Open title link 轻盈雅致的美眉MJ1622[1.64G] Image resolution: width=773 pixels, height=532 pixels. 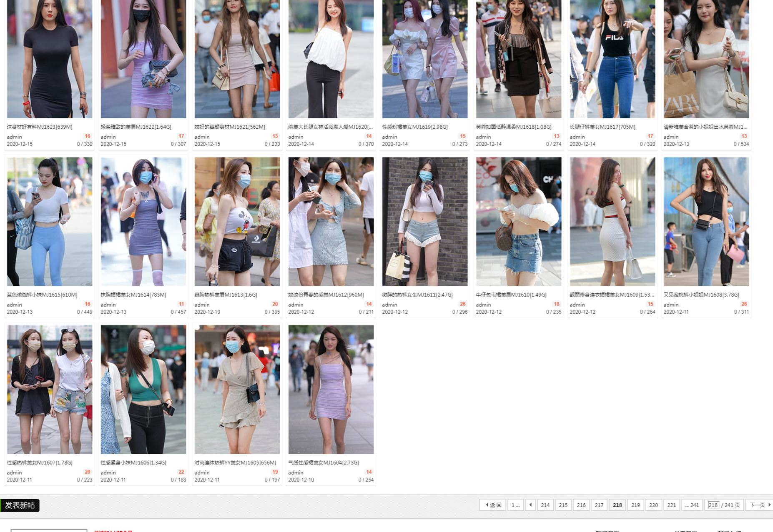pos(136,127)
